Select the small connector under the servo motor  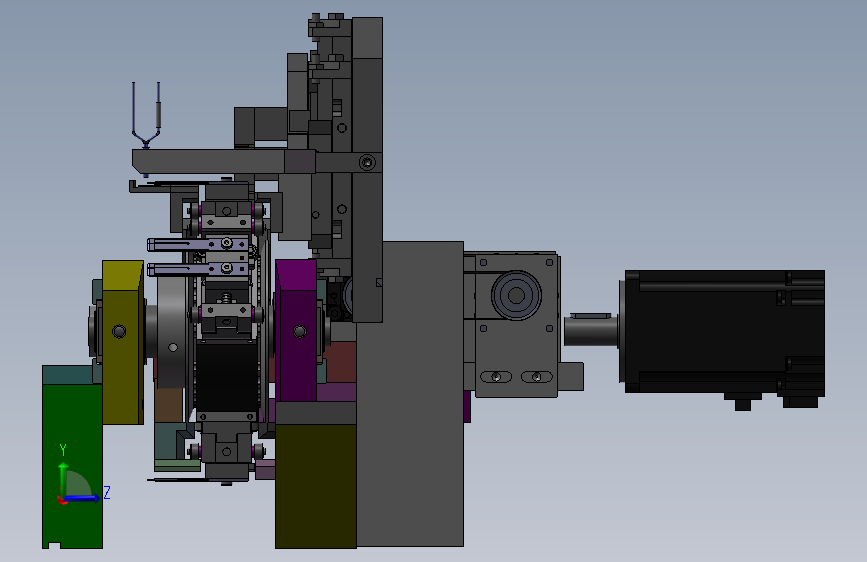pyautogui.click(x=743, y=402)
